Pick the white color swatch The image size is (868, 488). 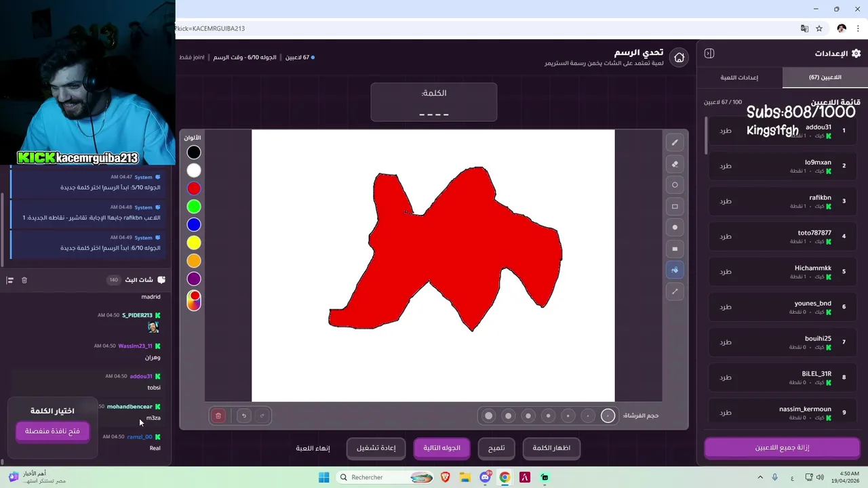pyautogui.click(x=194, y=171)
